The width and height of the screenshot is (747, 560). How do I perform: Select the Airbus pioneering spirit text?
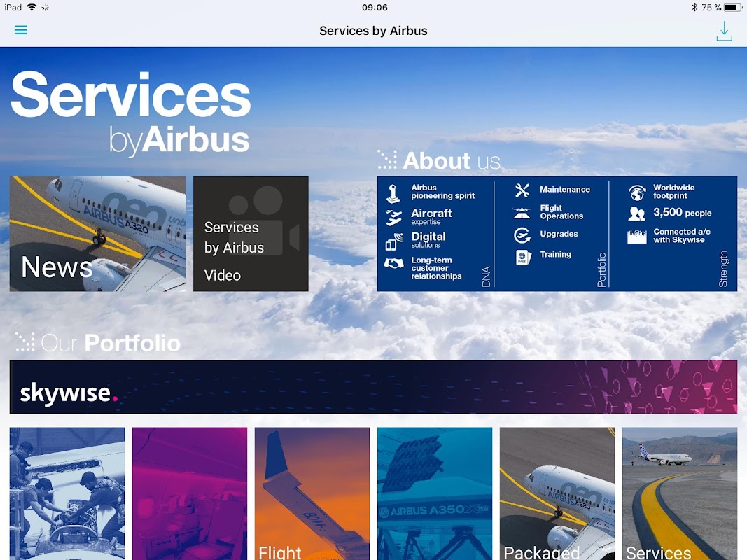pyautogui.click(x=443, y=191)
